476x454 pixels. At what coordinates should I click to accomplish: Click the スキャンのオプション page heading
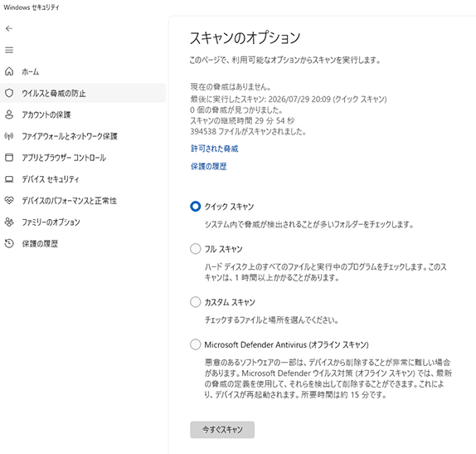tap(245, 38)
